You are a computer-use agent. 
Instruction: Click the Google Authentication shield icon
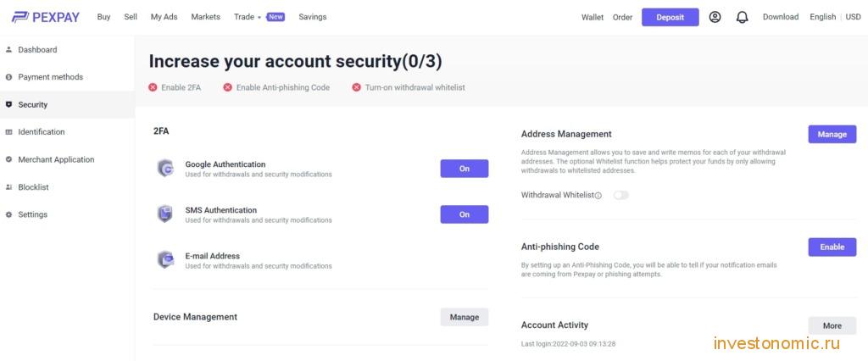pyautogui.click(x=165, y=169)
